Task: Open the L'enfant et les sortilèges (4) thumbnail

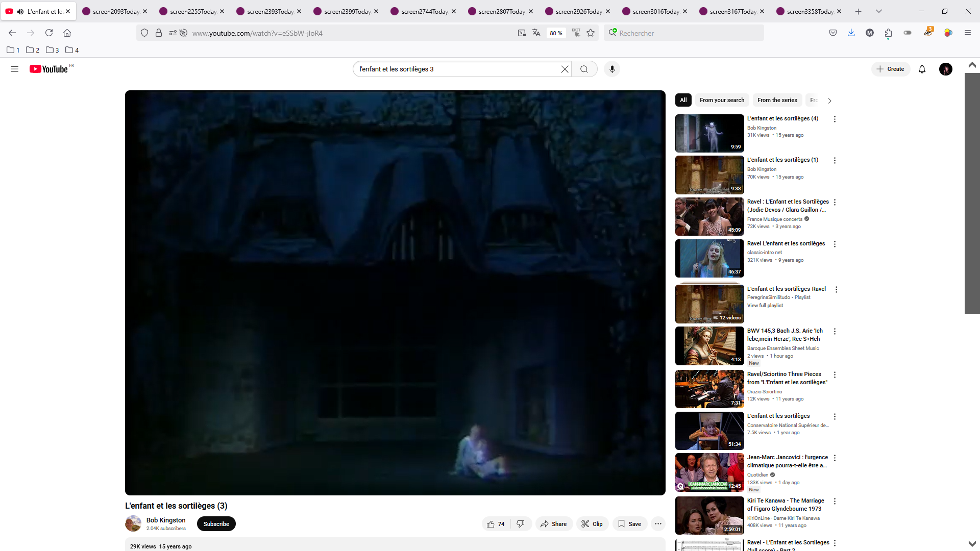Action: 709,133
